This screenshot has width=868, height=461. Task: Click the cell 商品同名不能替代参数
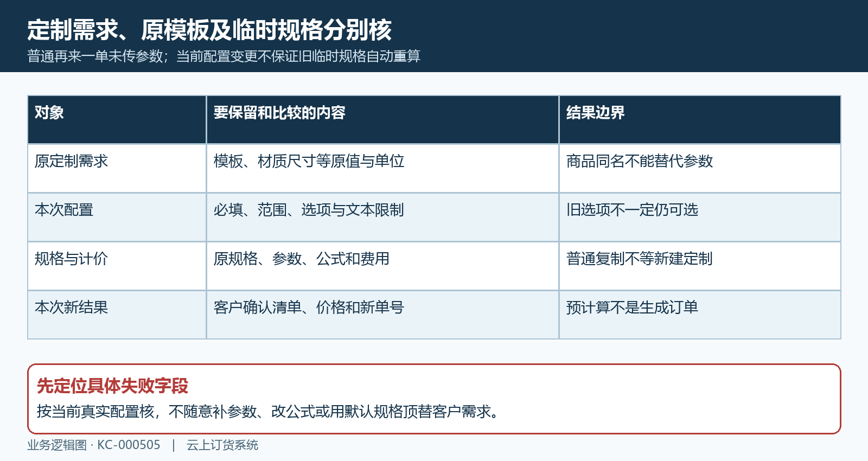pyautogui.click(x=700, y=169)
